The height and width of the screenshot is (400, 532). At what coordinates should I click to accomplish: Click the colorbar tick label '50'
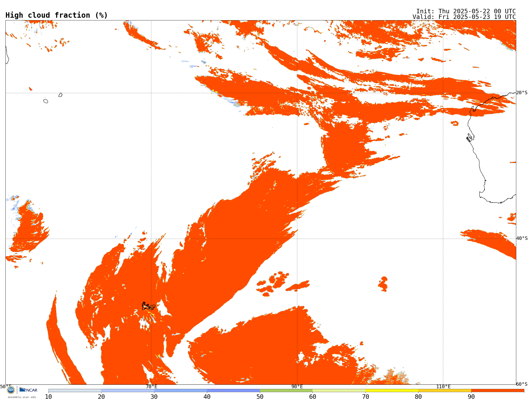pos(260,397)
